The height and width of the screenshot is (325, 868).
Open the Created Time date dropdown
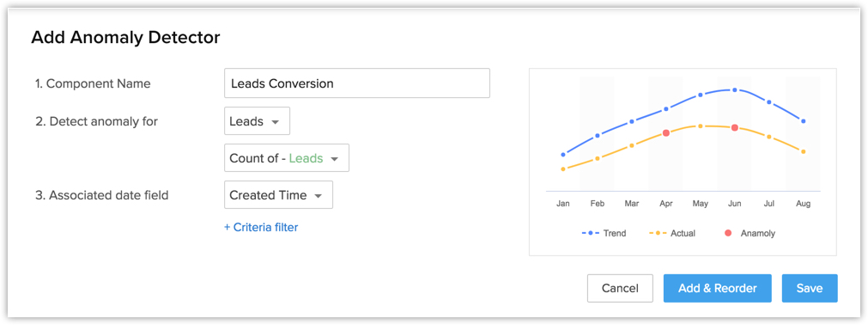point(278,195)
